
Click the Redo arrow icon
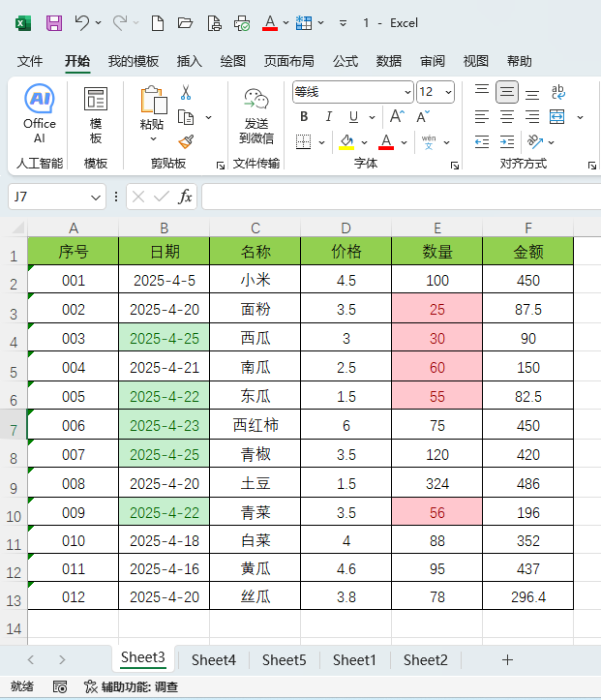(120, 22)
